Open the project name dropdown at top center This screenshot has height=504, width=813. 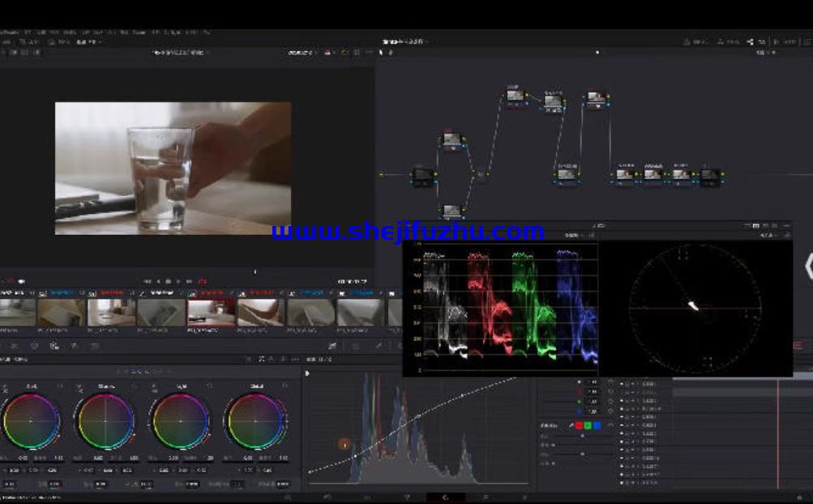click(x=405, y=41)
